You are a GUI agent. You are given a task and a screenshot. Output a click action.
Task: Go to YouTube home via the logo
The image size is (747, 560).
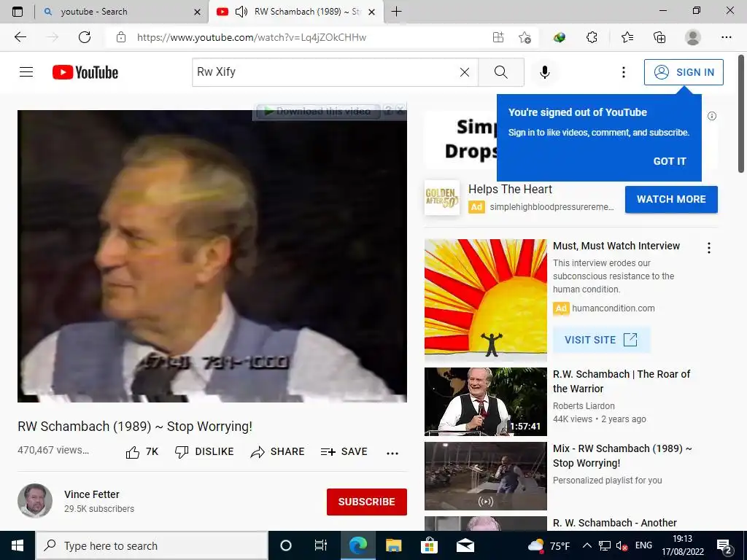click(85, 72)
